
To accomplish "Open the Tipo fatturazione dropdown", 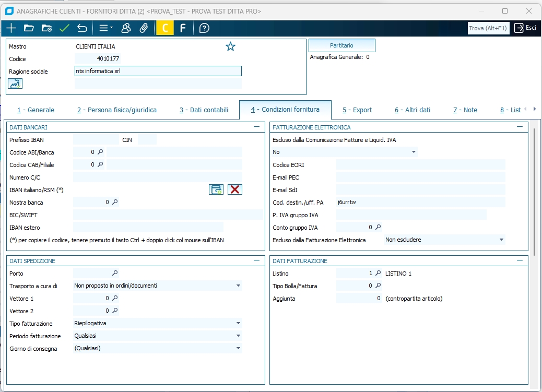I will click(238, 324).
